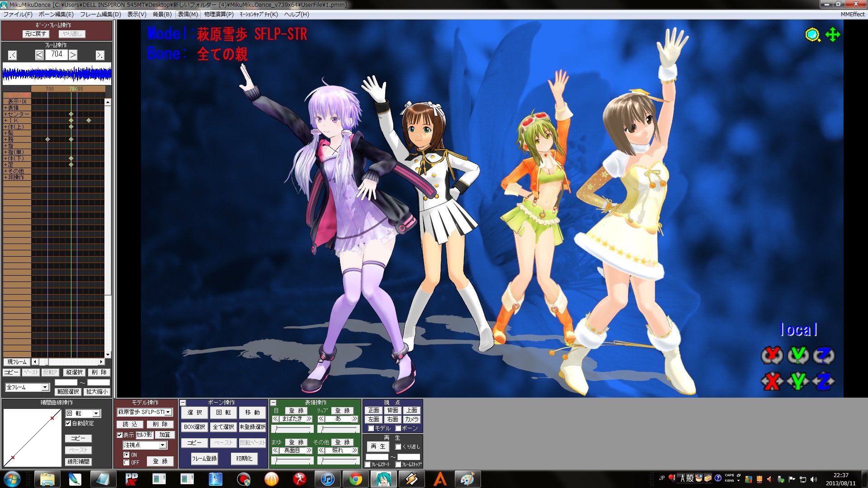The height and width of the screenshot is (488, 868).
Task: Click previous eye morph '<<' arrow beside まばたき
Action: tap(275, 419)
